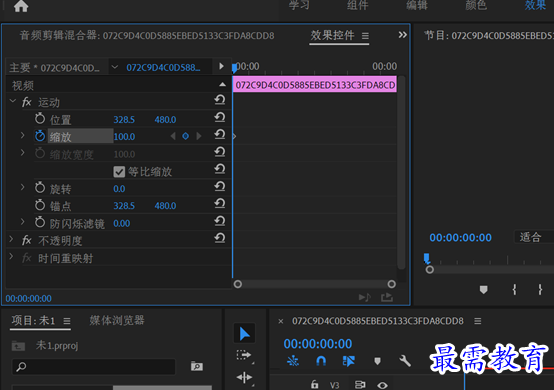Switch to the 媒体浏览器 tab
The image size is (554, 390).
coord(117,320)
